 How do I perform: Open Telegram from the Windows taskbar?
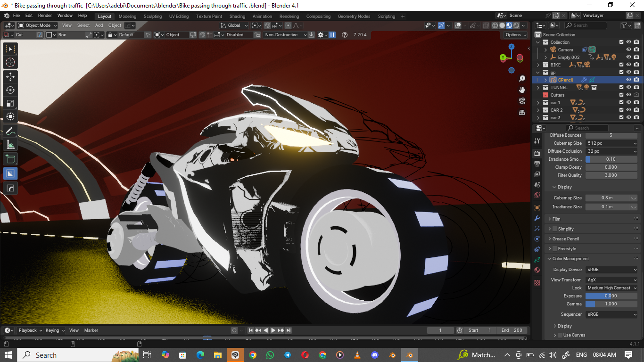[287, 355]
